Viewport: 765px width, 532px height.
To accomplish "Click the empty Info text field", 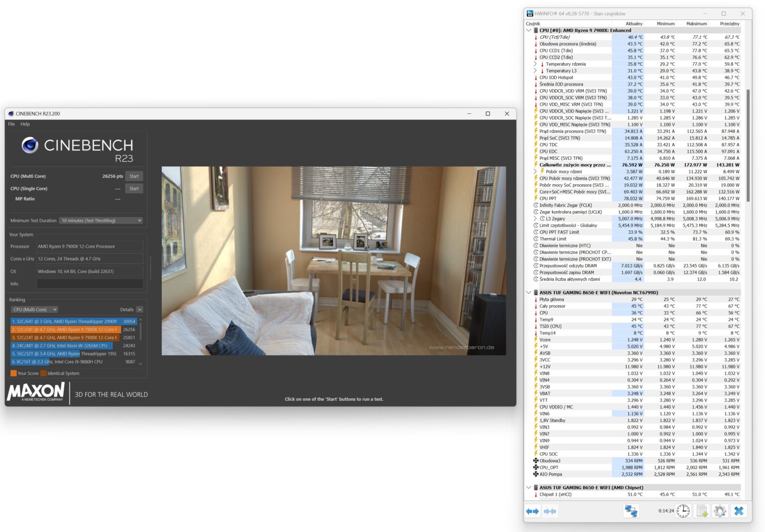I will [x=90, y=284].
